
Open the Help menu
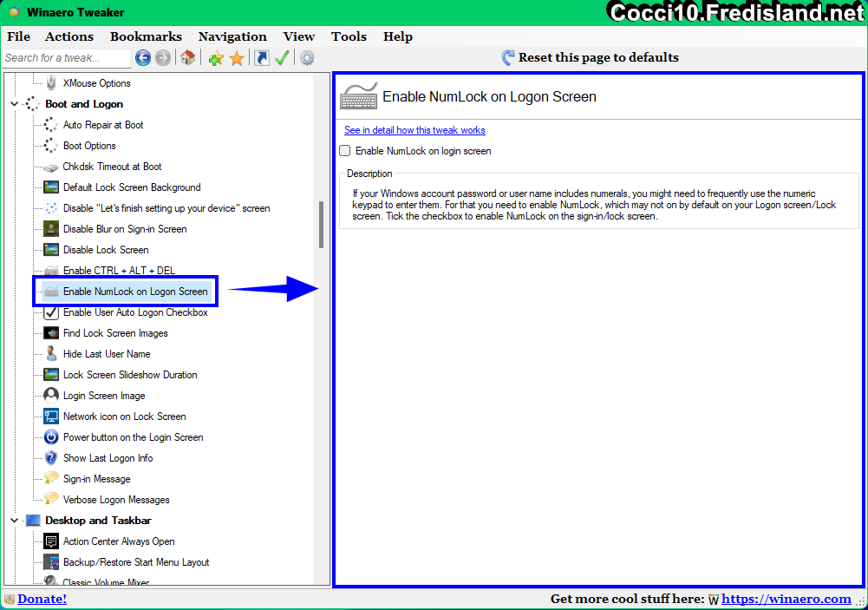point(397,36)
